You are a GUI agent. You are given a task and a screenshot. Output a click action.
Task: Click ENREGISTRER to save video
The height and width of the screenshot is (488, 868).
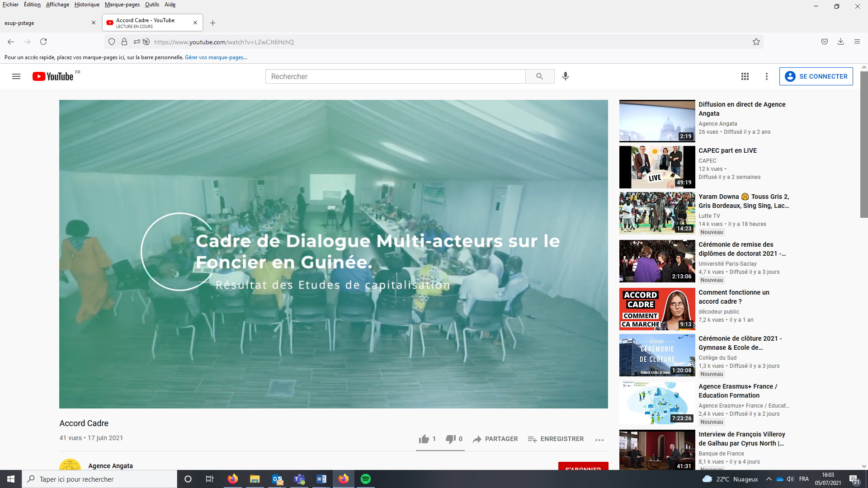pyautogui.click(x=556, y=439)
